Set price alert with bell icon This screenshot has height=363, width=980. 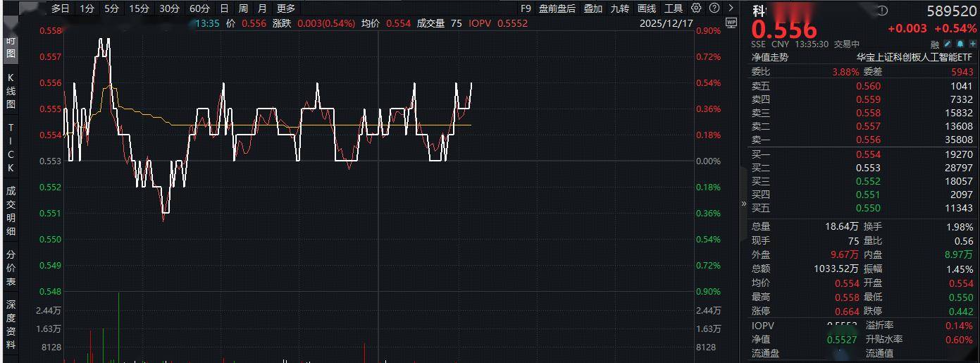960,44
